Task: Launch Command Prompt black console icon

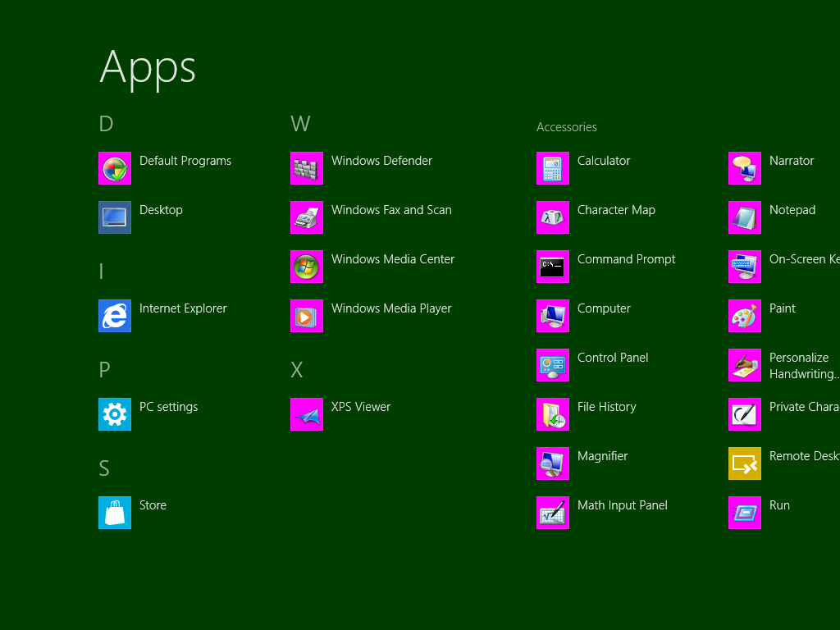Action: [x=553, y=267]
